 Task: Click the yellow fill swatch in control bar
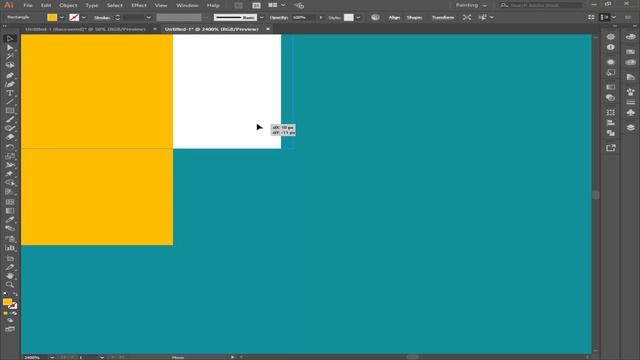[52, 17]
